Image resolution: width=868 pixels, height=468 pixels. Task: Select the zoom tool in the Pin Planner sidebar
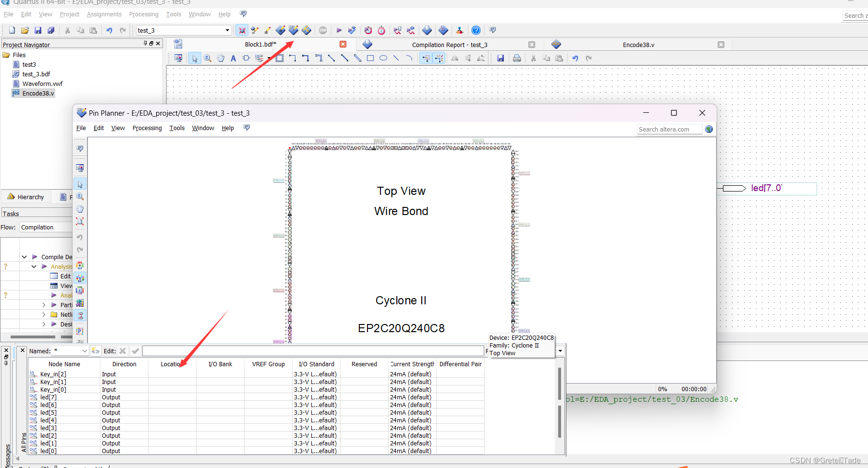[80, 196]
